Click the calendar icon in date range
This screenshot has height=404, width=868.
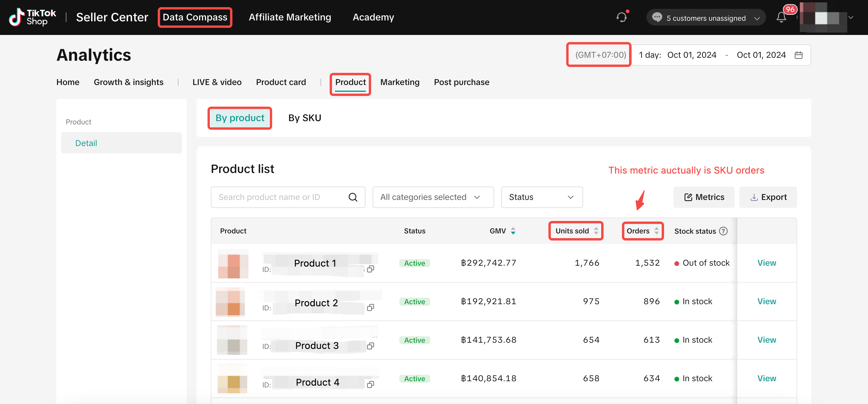798,55
